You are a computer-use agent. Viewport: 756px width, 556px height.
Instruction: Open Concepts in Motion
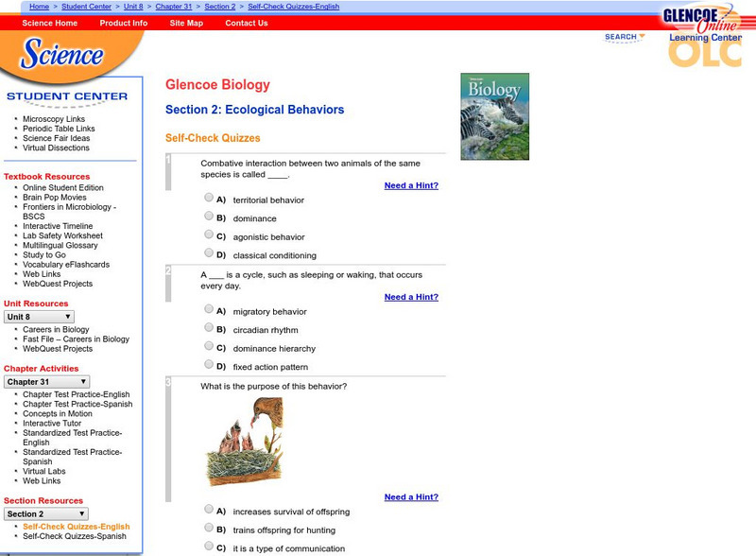[x=58, y=413]
